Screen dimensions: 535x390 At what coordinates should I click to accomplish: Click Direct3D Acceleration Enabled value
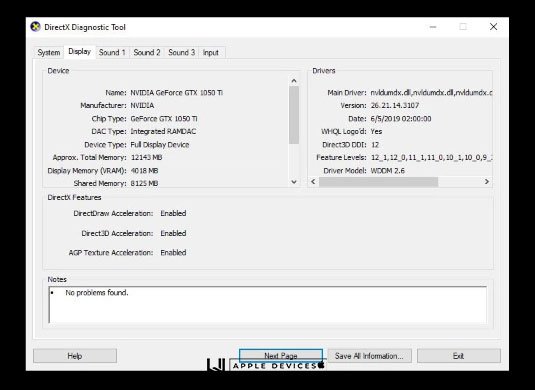(173, 233)
